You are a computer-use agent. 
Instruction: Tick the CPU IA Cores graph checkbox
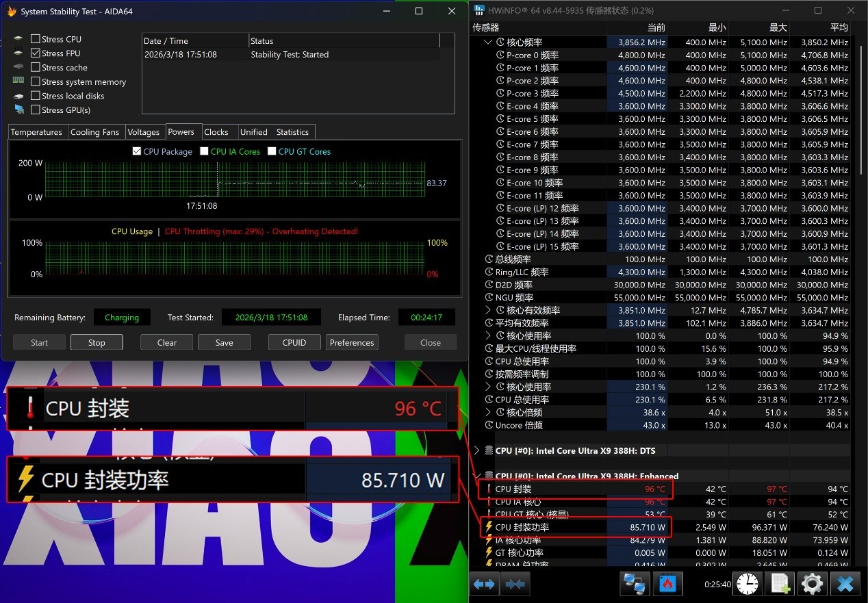point(205,151)
